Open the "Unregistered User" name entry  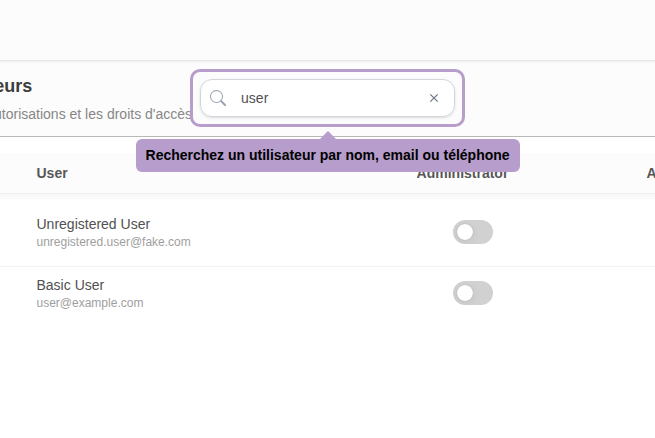point(93,224)
